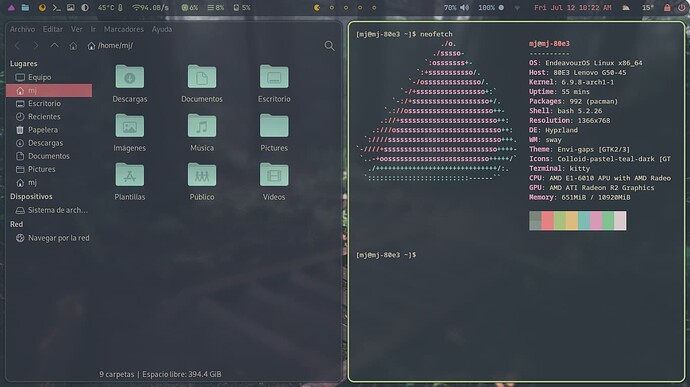Screen dimensions: 690x387
Task: Go up one directory with the up arrow
Action: pos(54,45)
